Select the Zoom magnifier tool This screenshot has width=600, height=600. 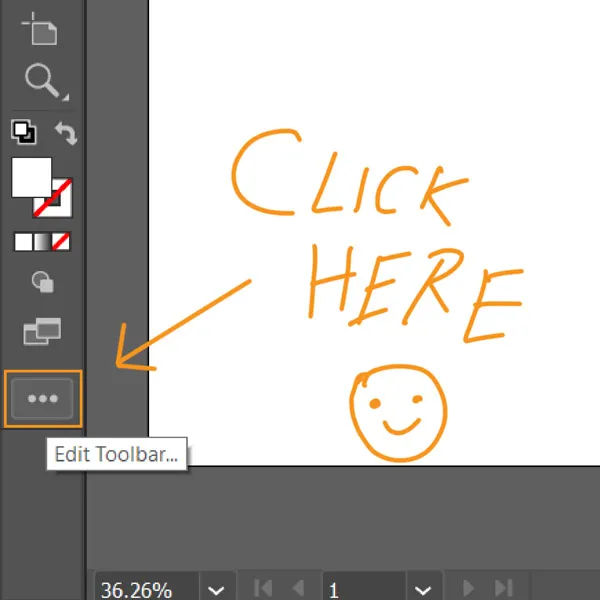pos(42,80)
